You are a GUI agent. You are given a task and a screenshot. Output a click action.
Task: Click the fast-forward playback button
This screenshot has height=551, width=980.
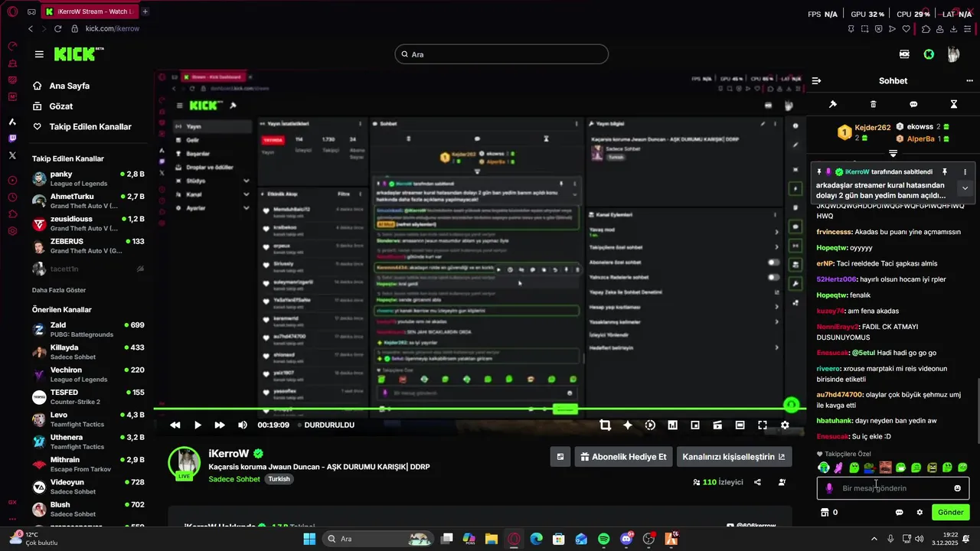(x=220, y=425)
